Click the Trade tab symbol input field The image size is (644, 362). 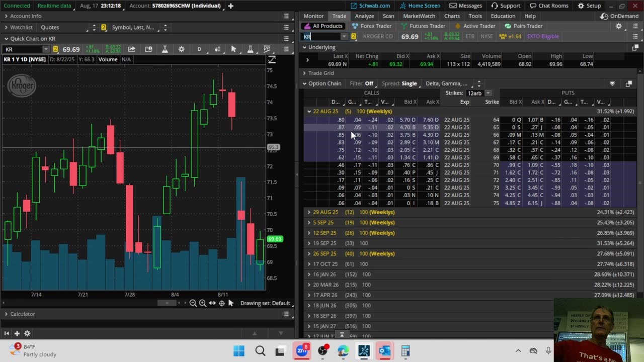point(321,37)
